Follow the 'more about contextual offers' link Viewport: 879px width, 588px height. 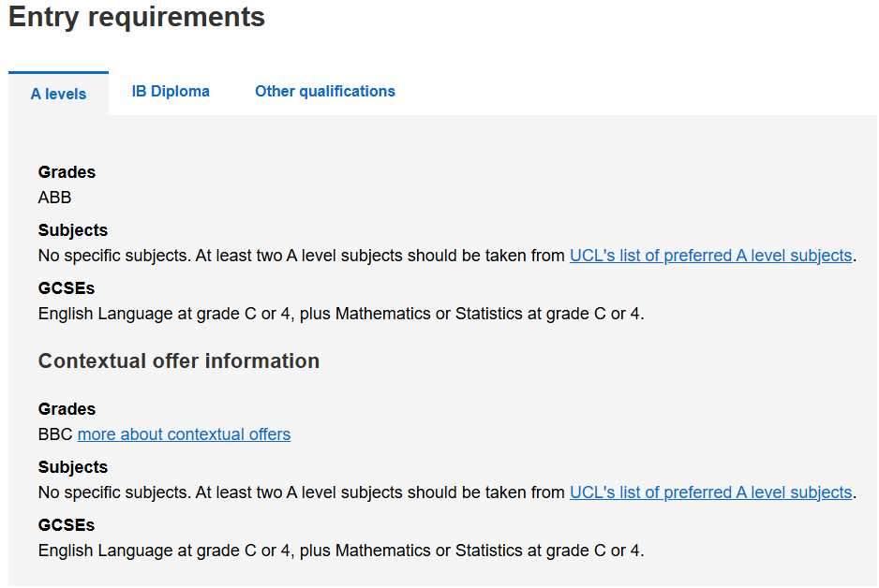click(x=184, y=434)
